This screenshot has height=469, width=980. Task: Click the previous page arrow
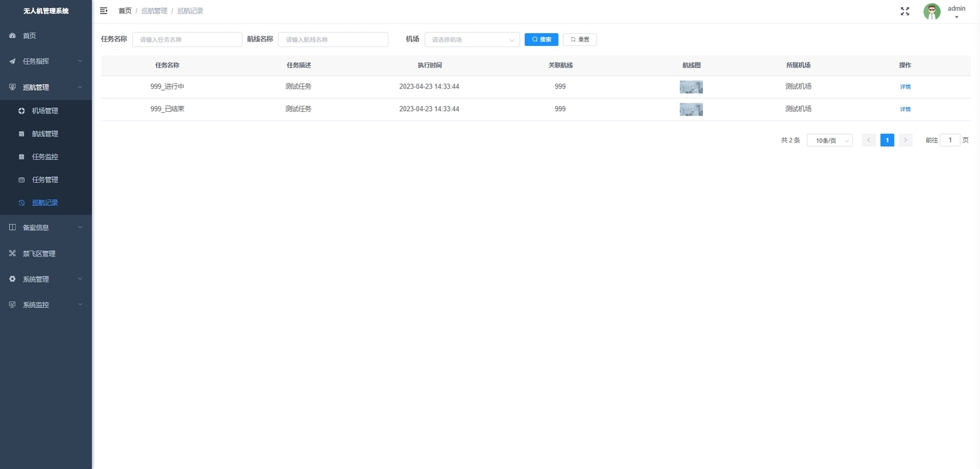(x=868, y=140)
